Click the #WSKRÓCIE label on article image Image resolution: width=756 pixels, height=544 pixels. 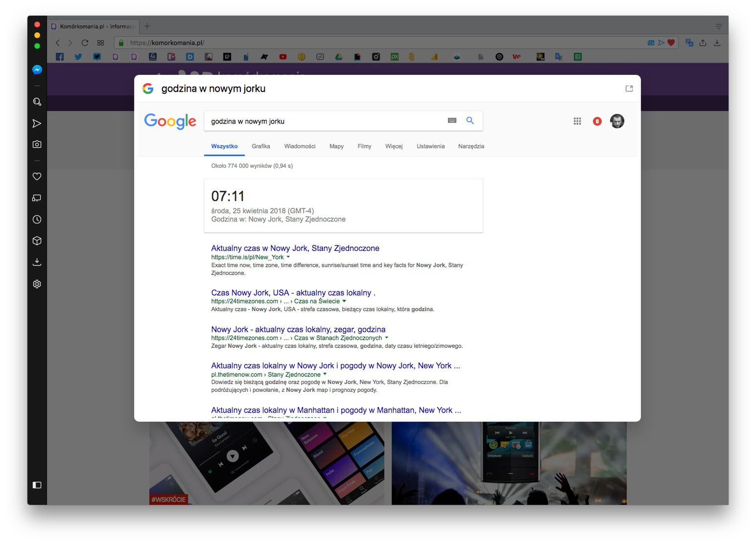168,499
